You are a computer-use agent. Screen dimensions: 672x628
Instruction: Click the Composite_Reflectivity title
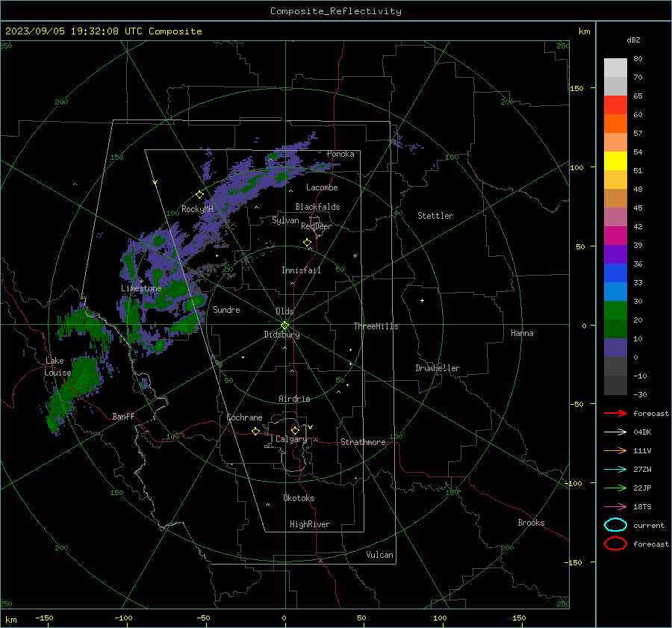pyautogui.click(x=335, y=11)
